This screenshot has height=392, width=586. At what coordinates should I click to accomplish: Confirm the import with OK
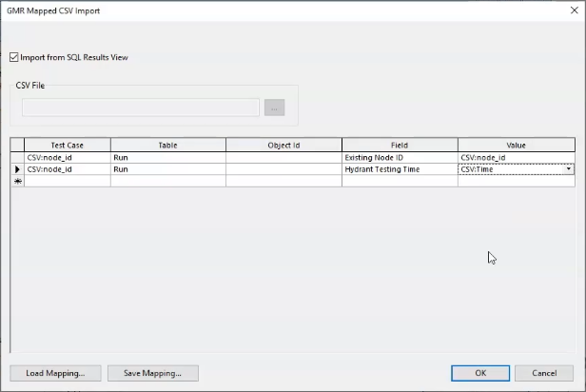[480, 373]
